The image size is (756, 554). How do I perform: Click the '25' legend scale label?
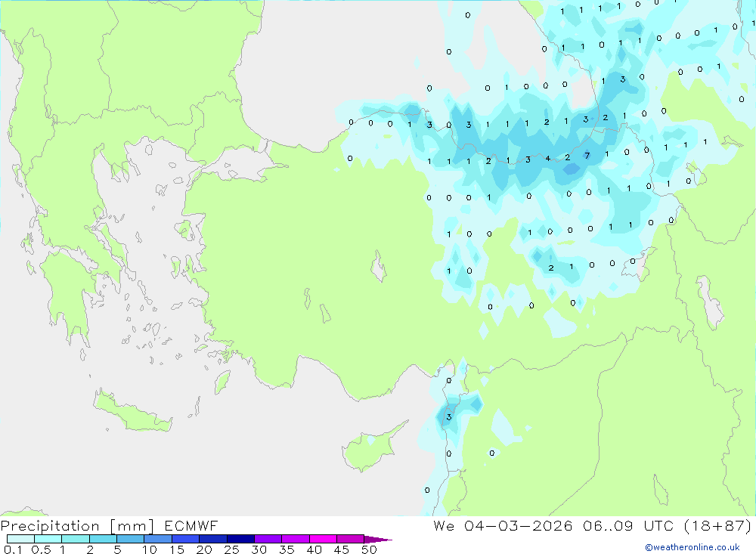tap(232, 549)
